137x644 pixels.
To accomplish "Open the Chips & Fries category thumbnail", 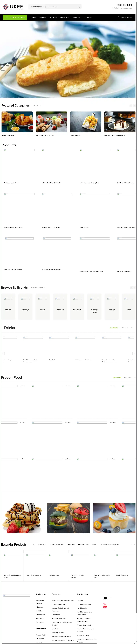I will [86, 122].
